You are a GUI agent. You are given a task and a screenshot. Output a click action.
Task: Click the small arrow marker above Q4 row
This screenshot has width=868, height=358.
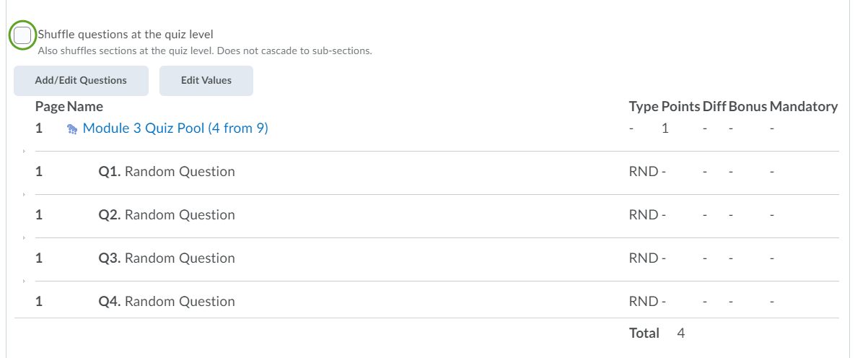(24, 281)
